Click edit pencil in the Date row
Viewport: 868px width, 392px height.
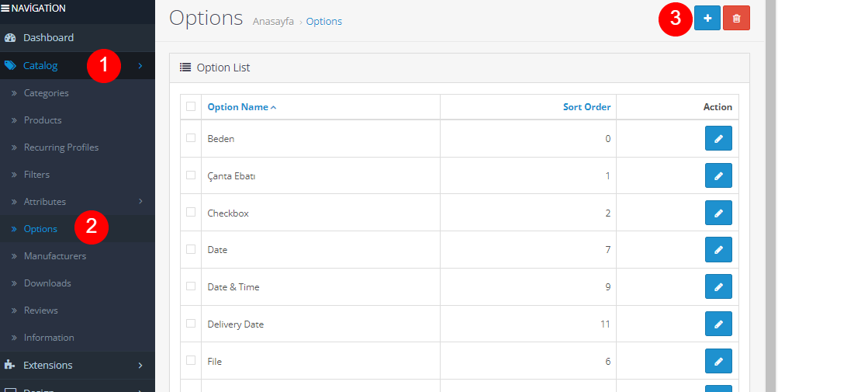coord(718,250)
